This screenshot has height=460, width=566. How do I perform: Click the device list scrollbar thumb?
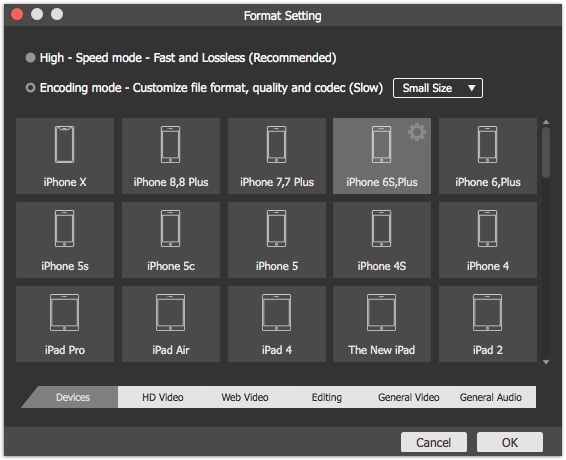[546, 152]
